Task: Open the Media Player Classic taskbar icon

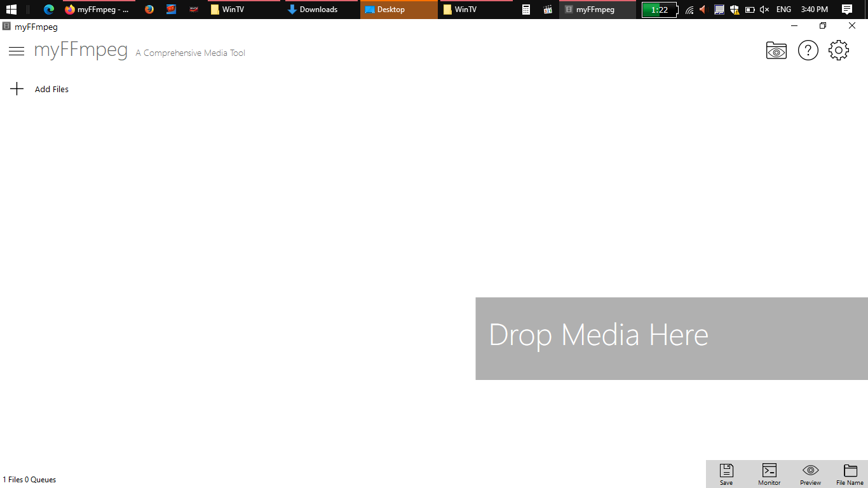Action: (x=547, y=10)
